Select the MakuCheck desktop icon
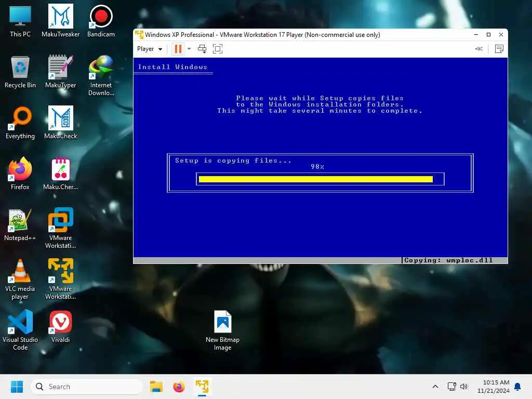This screenshot has width=532, height=399. [60, 123]
